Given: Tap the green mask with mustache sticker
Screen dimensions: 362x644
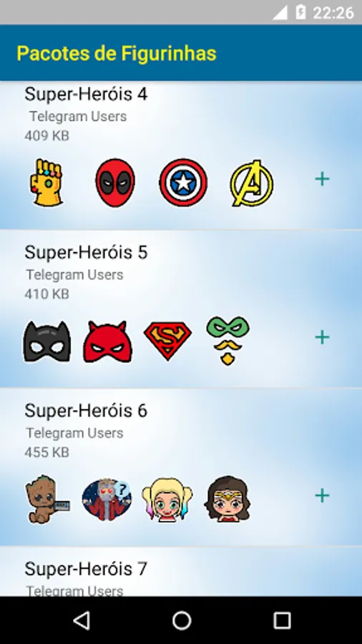Looking at the screenshot, I should pos(228,341).
